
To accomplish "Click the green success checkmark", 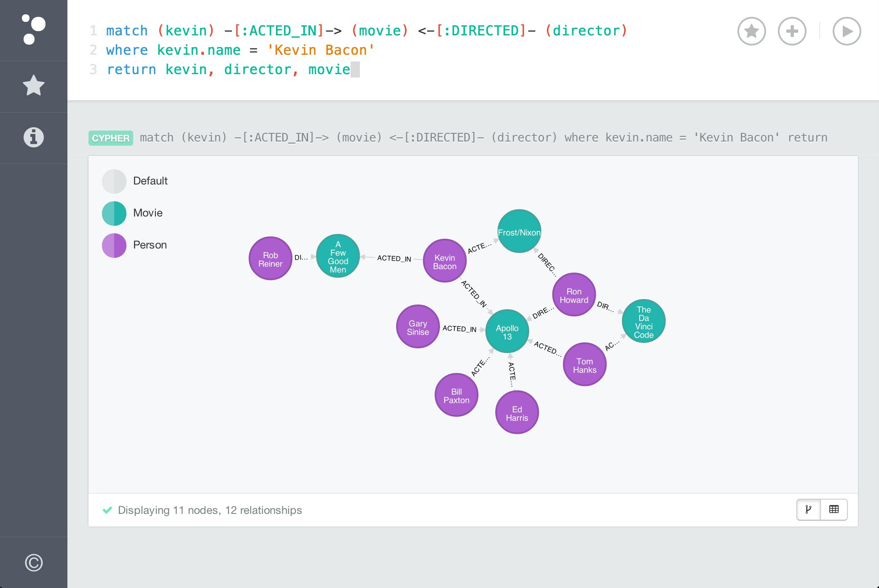I will coord(108,510).
